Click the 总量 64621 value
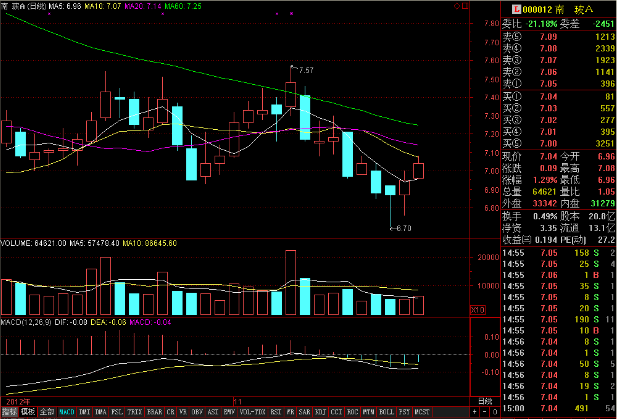Image resolution: width=617 pixels, height=419 pixels. [x=544, y=192]
